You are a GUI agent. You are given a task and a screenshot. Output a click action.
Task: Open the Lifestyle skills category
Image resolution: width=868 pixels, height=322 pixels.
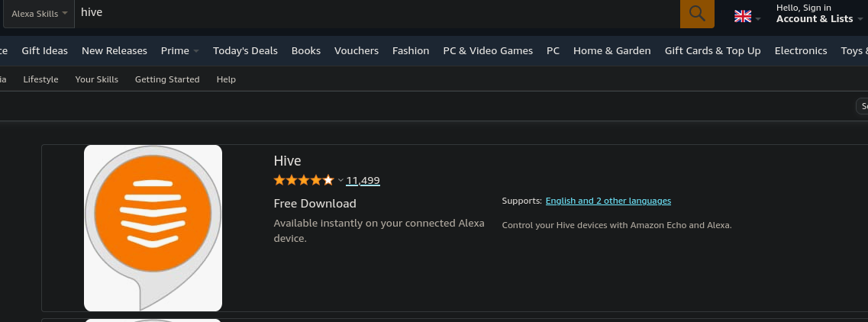(41, 79)
